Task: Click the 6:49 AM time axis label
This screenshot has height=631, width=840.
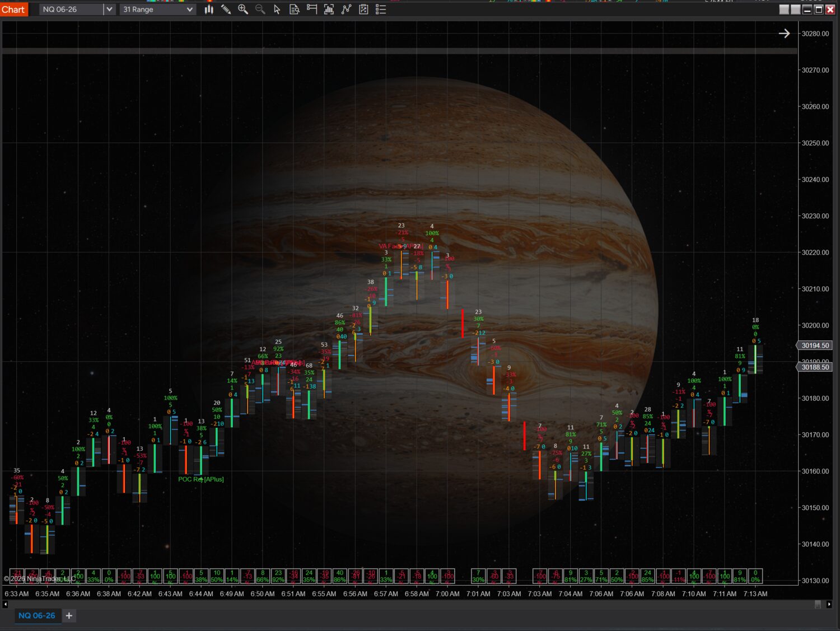Action: (232, 594)
